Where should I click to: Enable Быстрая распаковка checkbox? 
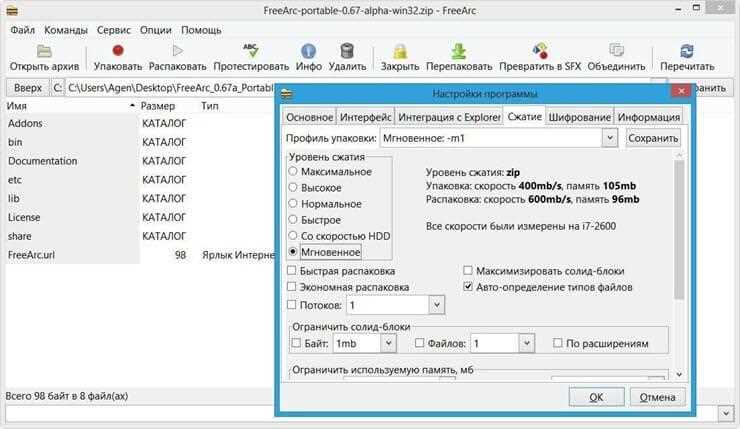(292, 270)
